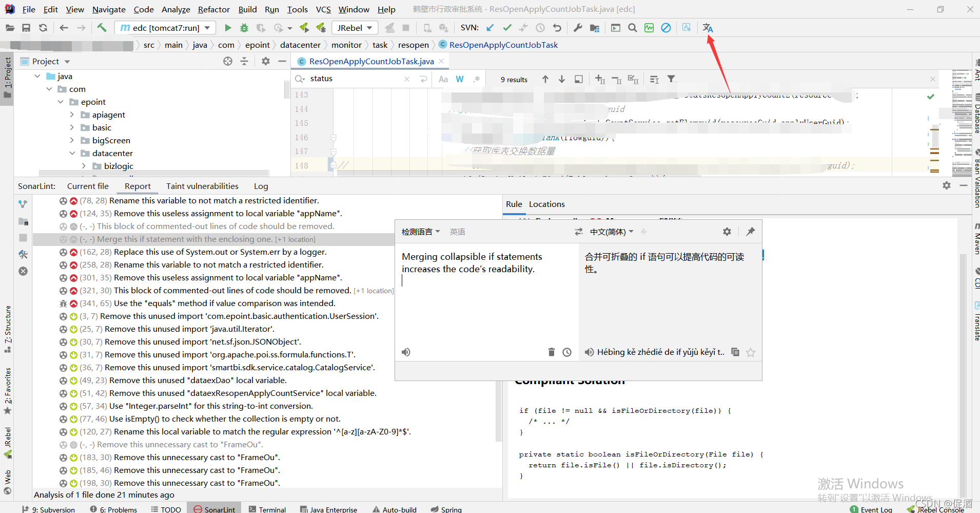Click SVN update blue arrow

tap(490, 28)
